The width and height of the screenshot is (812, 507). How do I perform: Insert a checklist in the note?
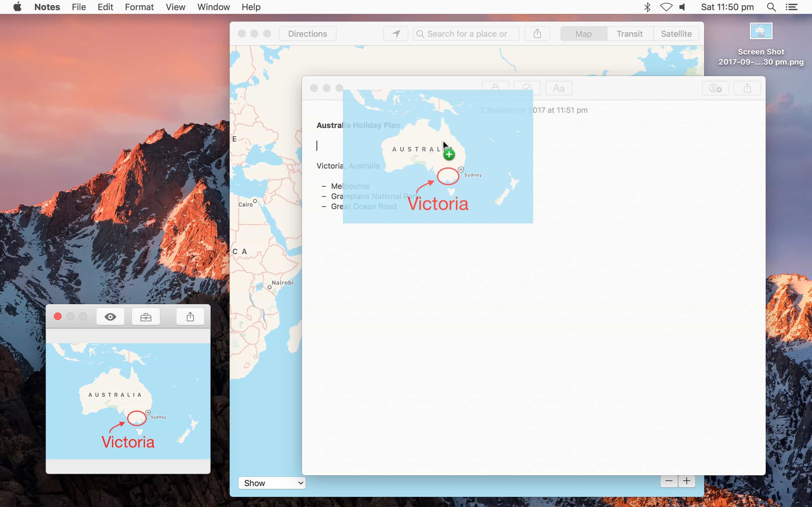[527, 88]
